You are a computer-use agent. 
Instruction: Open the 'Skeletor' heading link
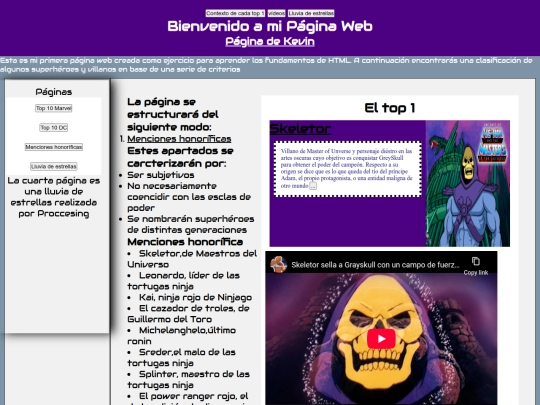click(x=300, y=129)
